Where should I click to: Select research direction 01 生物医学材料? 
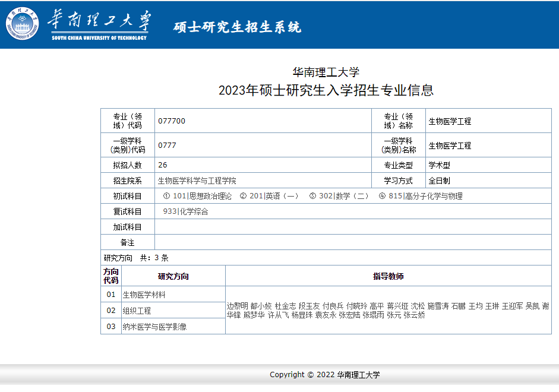coord(144,295)
